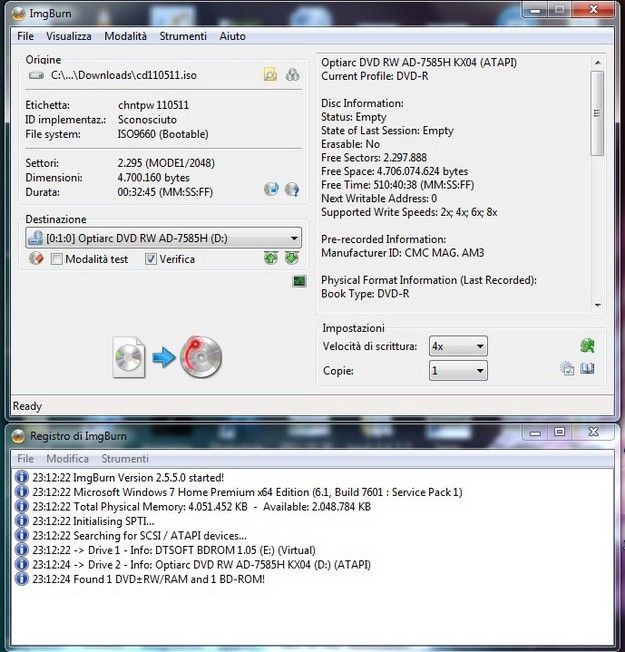Screen dimensions: 625x652
Task: Click info icon beside Found 1 DVD±RW/RAM entry
Action: pyautogui.click(x=21, y=579)
